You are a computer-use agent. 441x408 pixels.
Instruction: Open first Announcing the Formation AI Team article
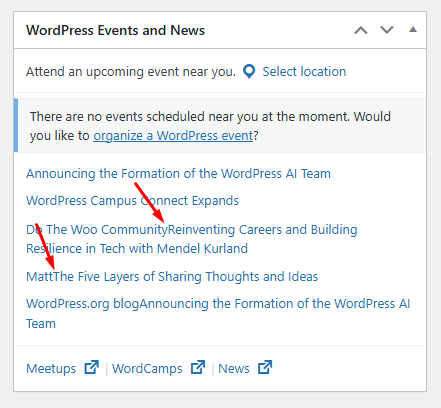178,174
